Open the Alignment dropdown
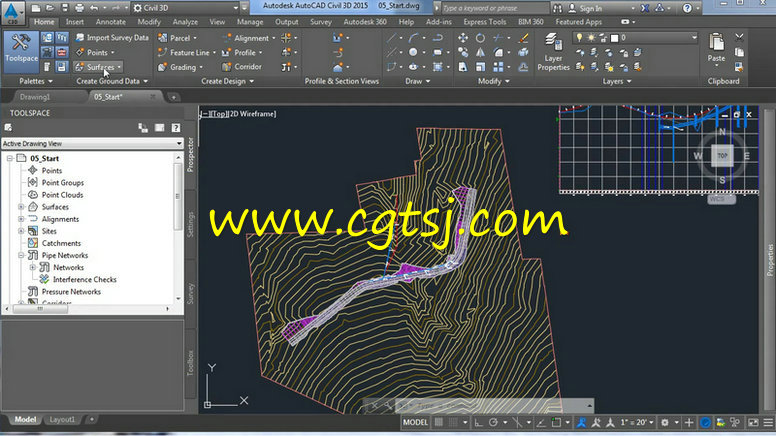This screenshot has width=776, height=436. [x=249, y=38]
